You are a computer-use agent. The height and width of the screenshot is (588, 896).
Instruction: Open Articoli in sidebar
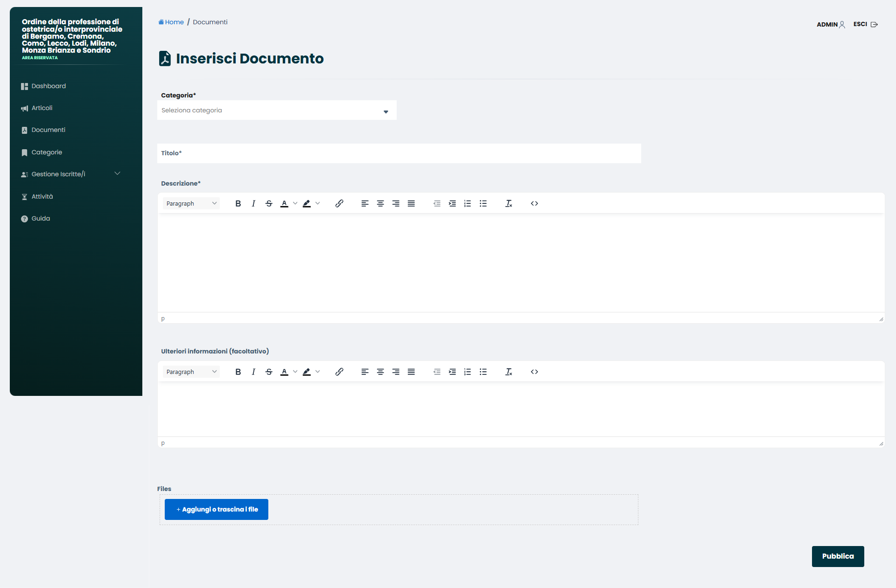tap(42, 108)
